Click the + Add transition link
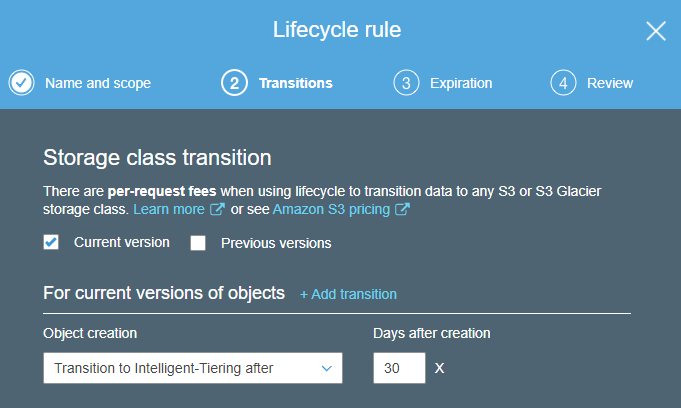Viewport: 681px width, 408px height. pyautogui.click(x=348, y=294)
